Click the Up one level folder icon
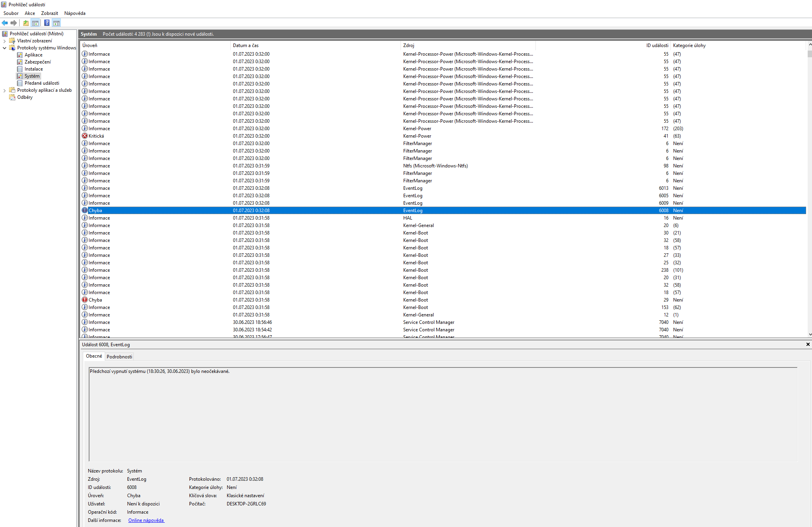Viewport: 812px width, 527px height. click(x=26, y=23)
